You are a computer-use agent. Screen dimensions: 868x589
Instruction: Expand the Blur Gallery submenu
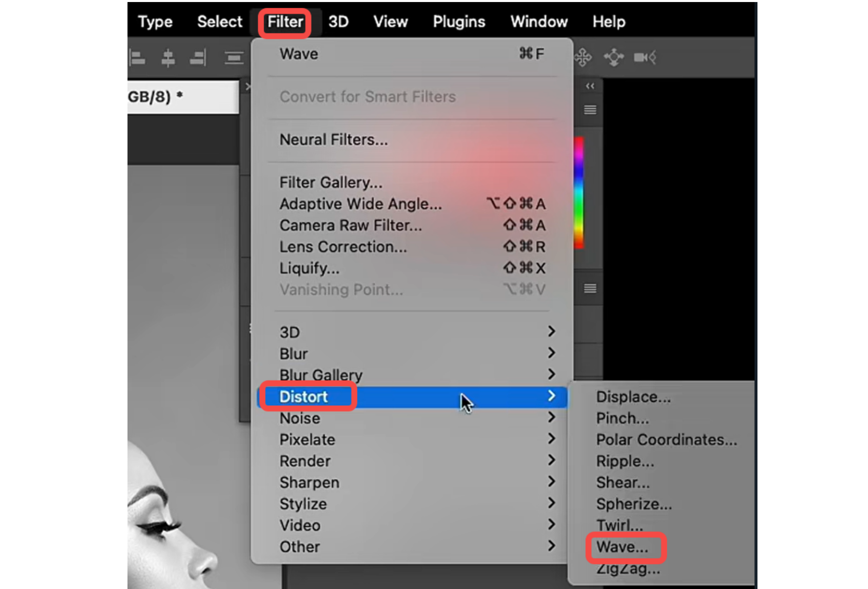click(321, 375)
